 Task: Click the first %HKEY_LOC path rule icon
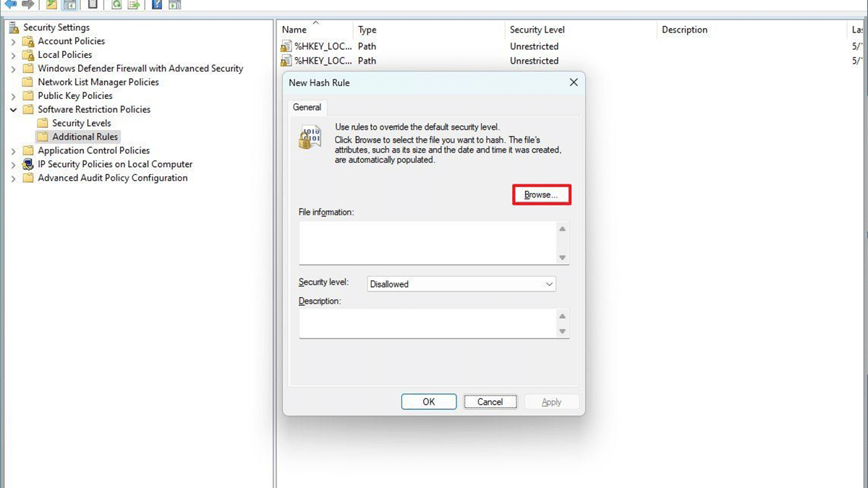click(x=286, y=46)
